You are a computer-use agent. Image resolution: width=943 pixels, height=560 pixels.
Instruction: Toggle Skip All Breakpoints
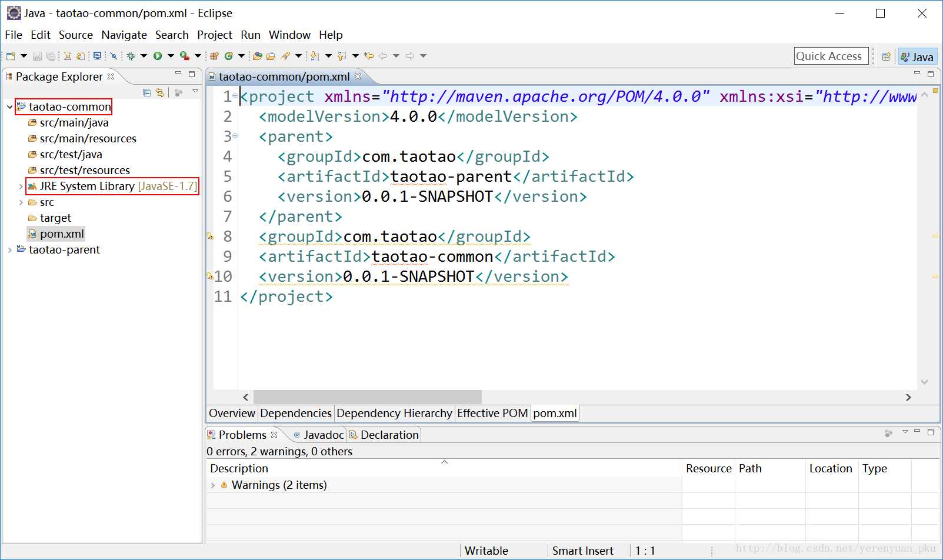[114, 56]
